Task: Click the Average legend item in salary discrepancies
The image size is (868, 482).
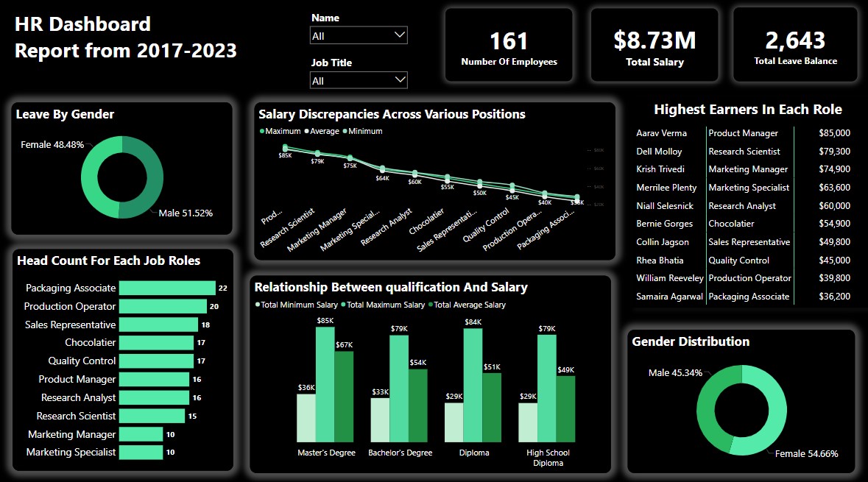Action: point(322,131)
